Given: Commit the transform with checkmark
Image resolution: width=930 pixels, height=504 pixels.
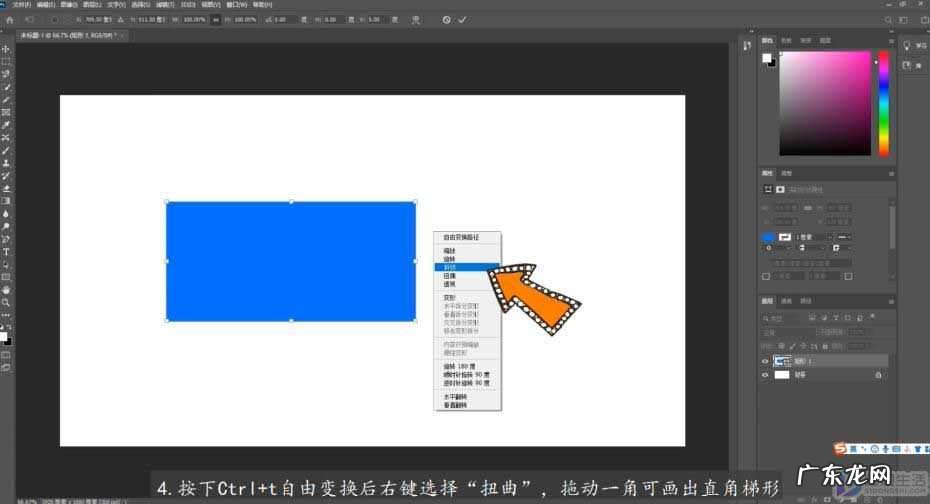Looking at the screenshot, I should [462, 20].
